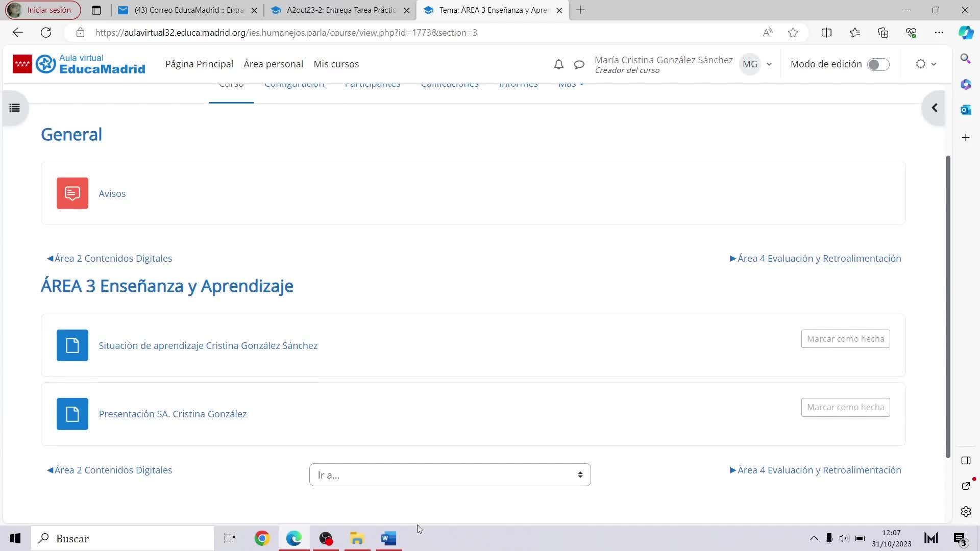Click the Avisos forum icon
980x551 pixels.
[72, 193]
